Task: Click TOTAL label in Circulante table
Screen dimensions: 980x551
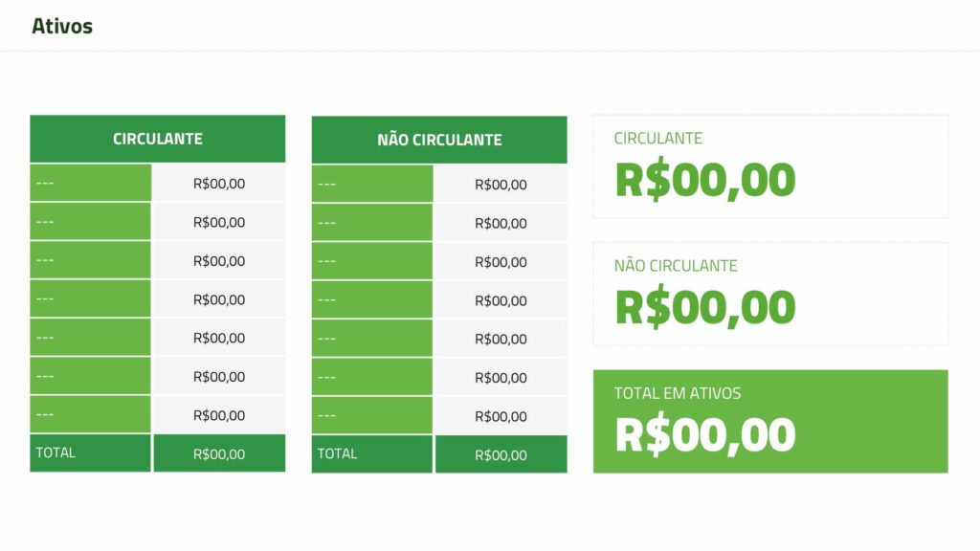Action: [90, 452]
